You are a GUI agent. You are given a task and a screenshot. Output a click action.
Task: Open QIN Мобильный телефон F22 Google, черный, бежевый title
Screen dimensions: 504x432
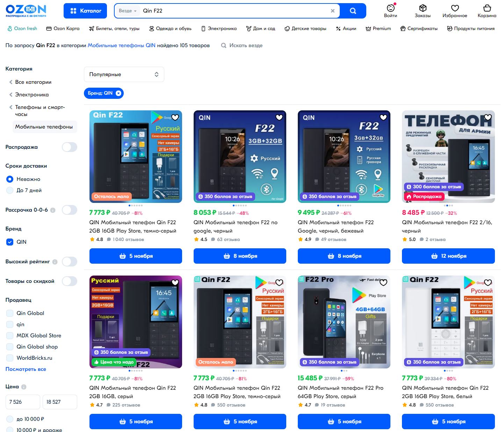click(x=336, y=227)
